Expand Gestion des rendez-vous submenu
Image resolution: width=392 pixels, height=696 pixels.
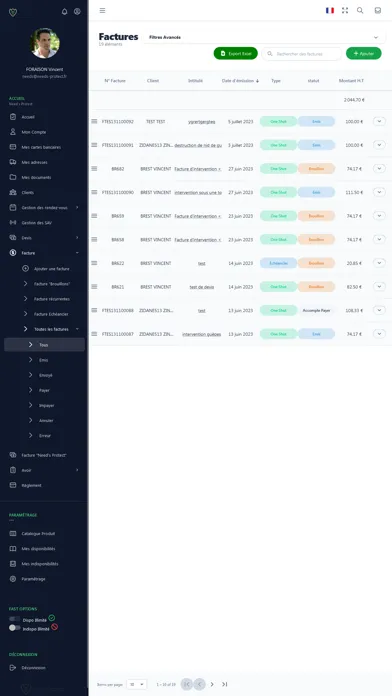pyautogui.click(x=44, y=208)
